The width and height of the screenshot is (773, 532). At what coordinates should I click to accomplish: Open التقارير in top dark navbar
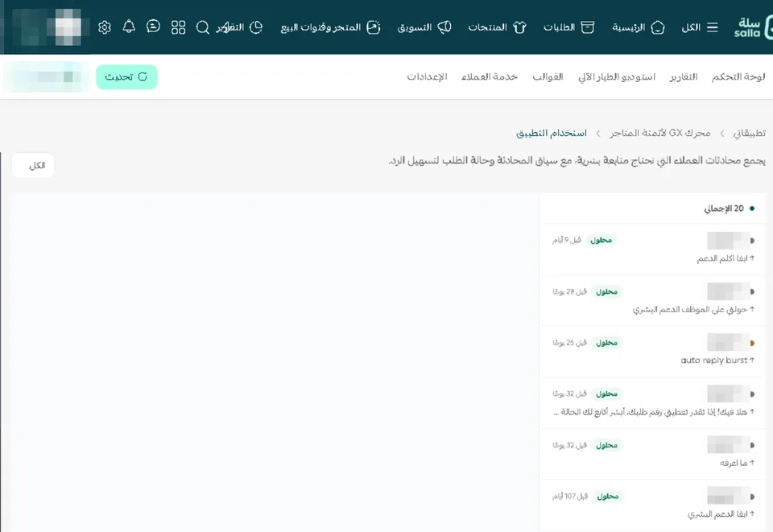(230, 27)
